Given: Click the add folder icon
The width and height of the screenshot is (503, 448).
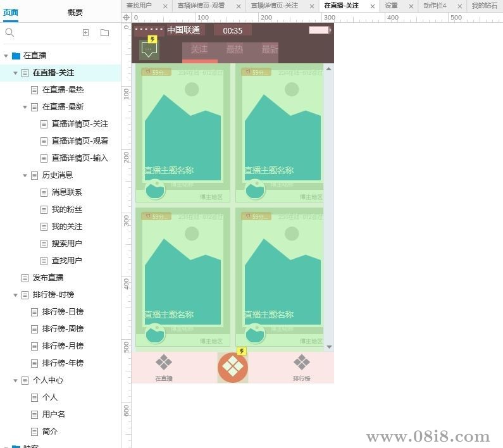Looking at the screenshot, I should point(104,33).
